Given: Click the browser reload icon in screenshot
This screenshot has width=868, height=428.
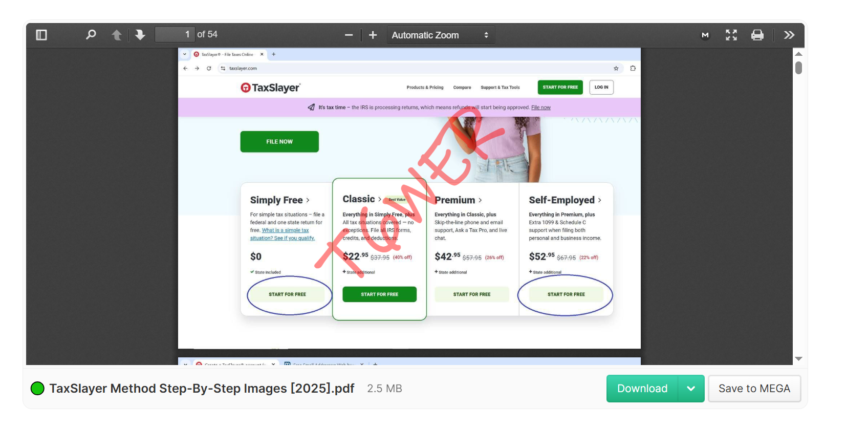Looking at the screenshot, I should [x=209, y=68].
